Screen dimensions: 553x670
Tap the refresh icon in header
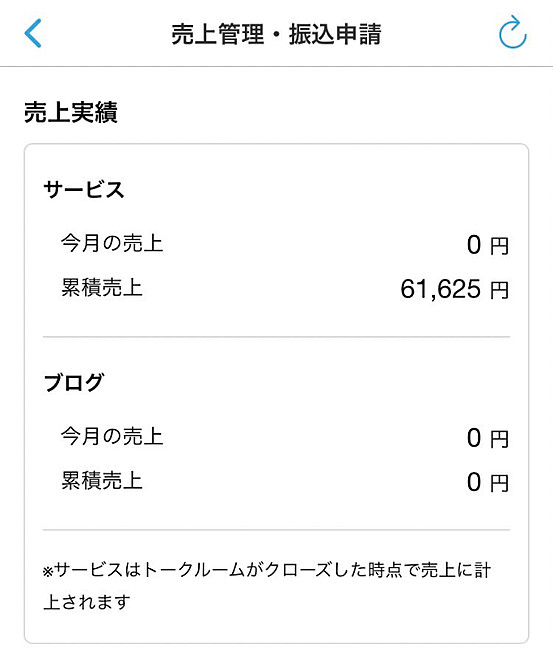(x=512, y=32)
